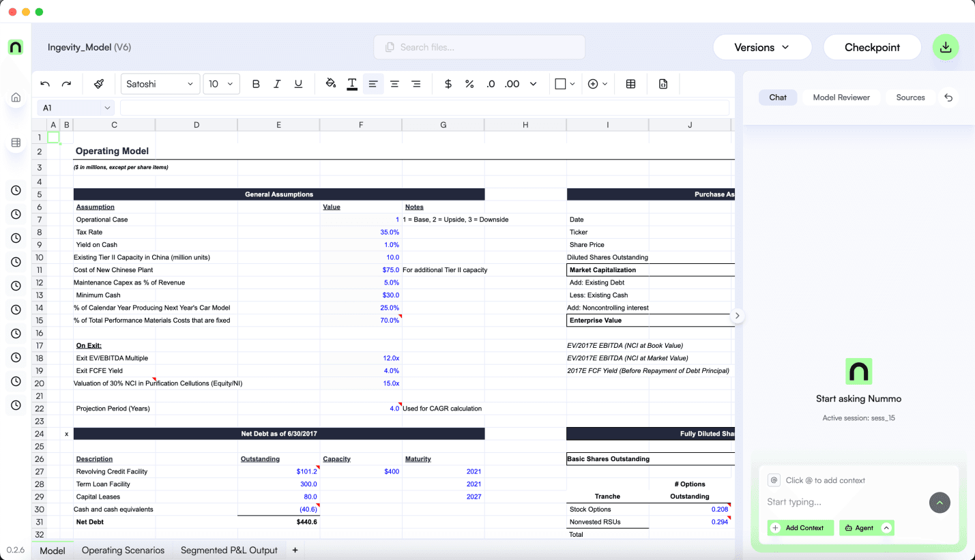Switch to the Model Reviewer tab
This screenshot has width=975, height=560.
(x=841, y=97)
